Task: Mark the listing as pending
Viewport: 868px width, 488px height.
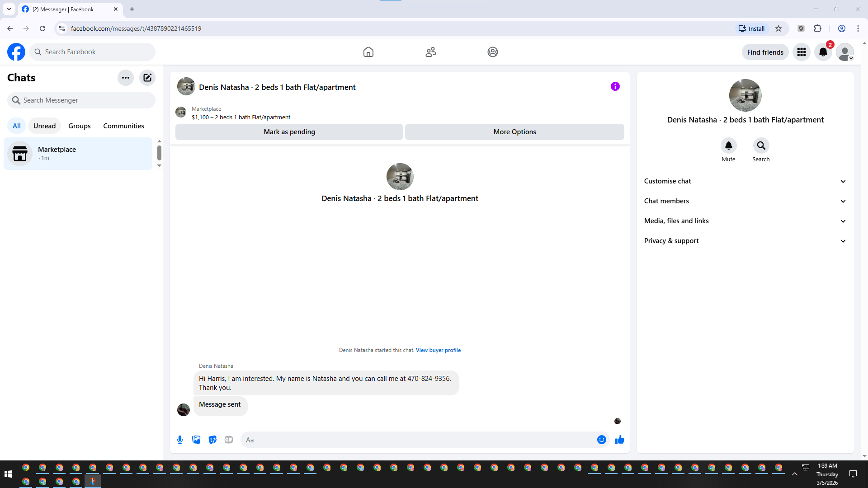Action: click(x=289, y=132)
